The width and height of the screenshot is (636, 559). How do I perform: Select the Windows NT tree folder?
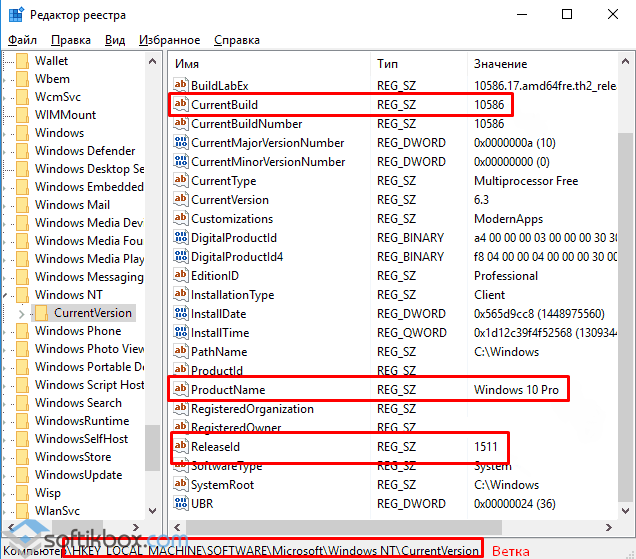click(68, 295)
